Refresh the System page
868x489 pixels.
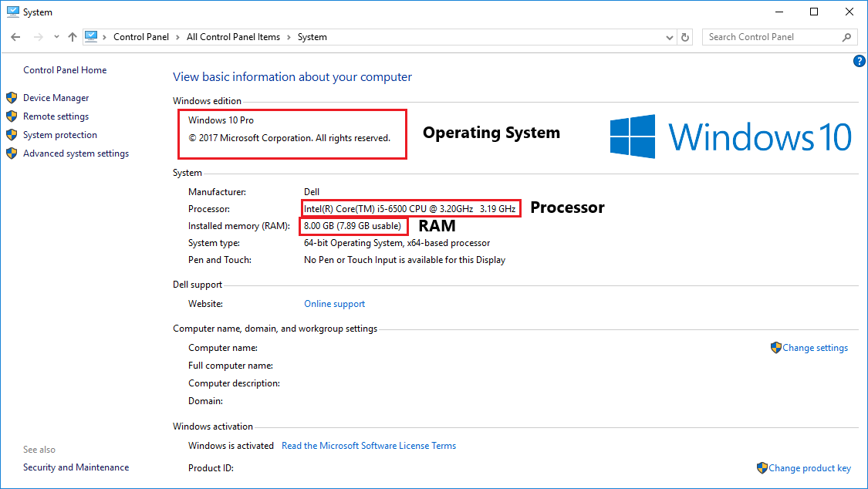[x=685, y=37]
